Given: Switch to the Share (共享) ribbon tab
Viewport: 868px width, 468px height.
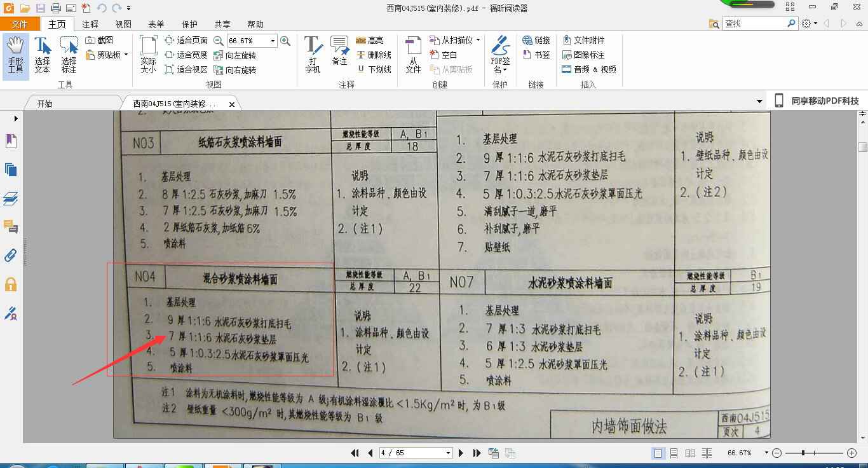Looking at the screenshot, I should pos(222,24).
